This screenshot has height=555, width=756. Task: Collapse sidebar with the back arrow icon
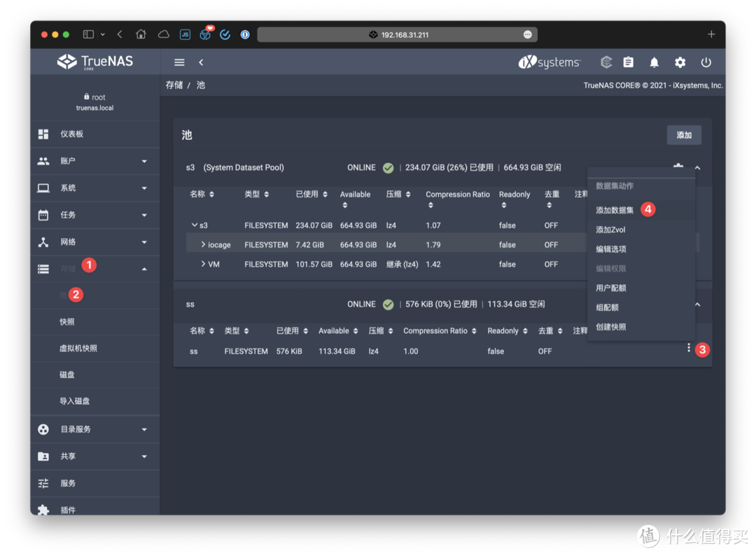tap(201, 62)
